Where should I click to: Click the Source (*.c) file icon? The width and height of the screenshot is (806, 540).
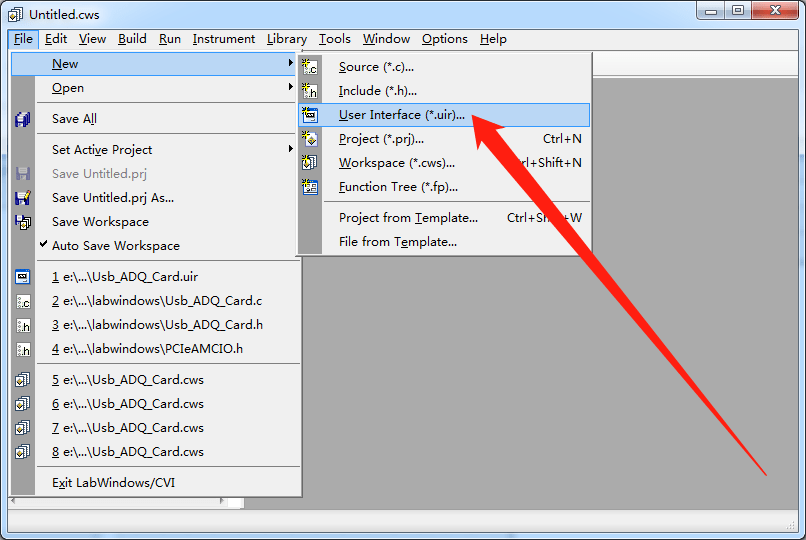[x=309, y=67]
